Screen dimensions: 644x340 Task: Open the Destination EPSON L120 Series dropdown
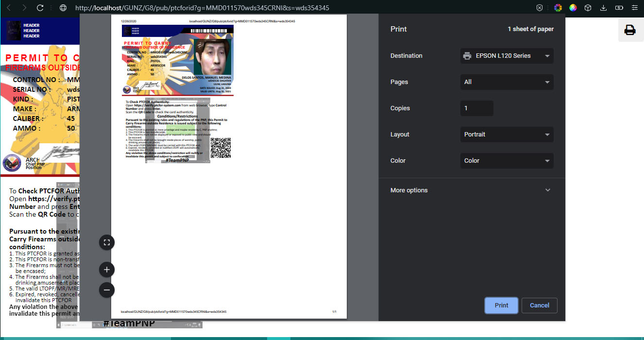point(507,56)
